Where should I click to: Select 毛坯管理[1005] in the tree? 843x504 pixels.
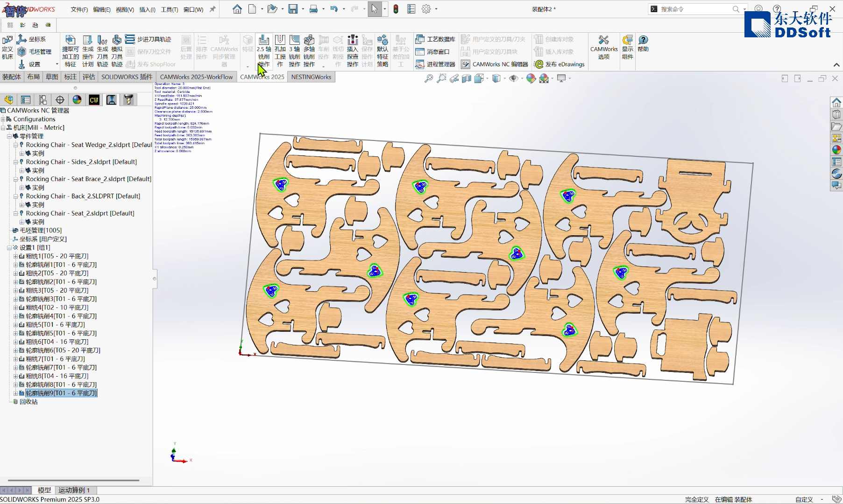click(x=40, y=231)
